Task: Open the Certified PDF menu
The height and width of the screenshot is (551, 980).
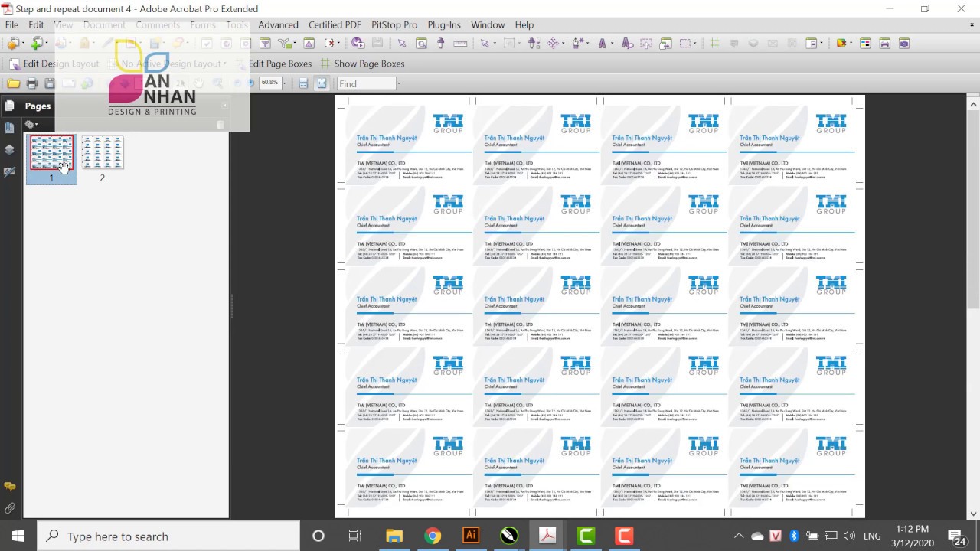Action: (335, 24)
